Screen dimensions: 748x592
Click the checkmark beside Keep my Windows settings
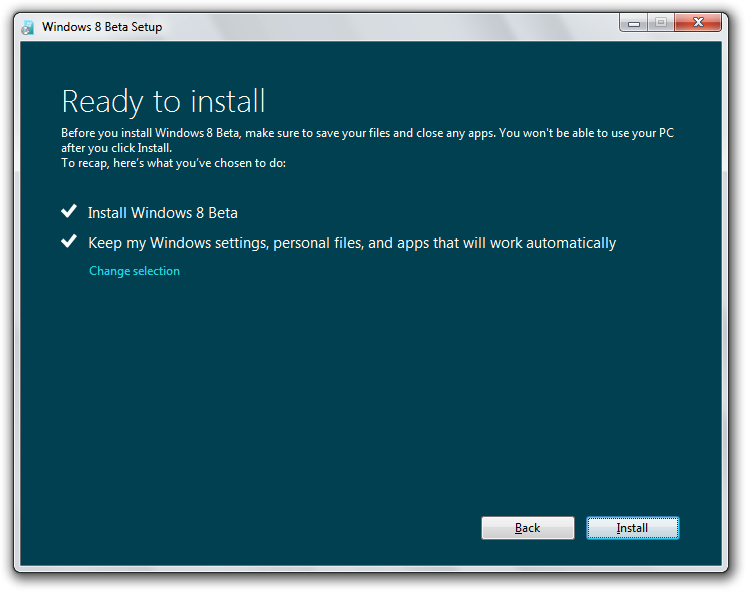click(69, 241)
